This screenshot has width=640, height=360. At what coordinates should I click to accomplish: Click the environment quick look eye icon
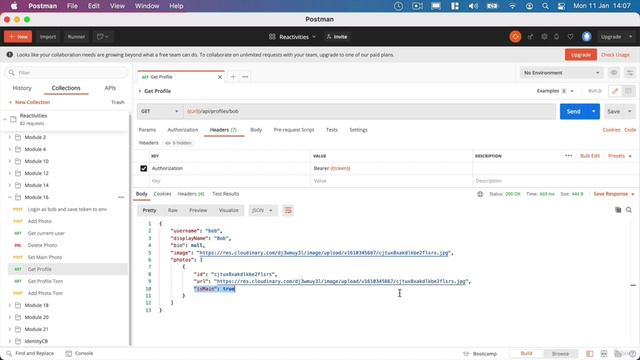614,73
